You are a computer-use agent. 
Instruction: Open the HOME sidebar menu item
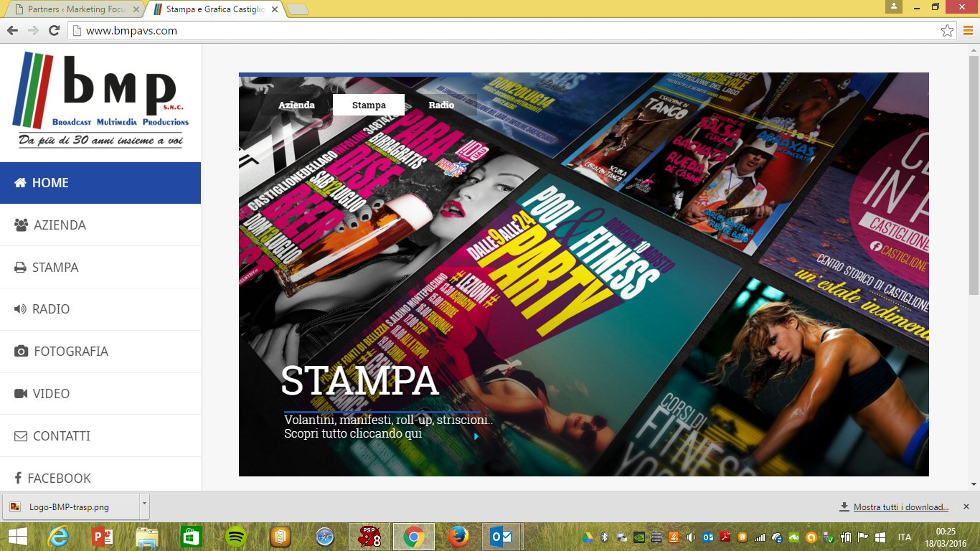pyautogui.click(x=100, y=183)
